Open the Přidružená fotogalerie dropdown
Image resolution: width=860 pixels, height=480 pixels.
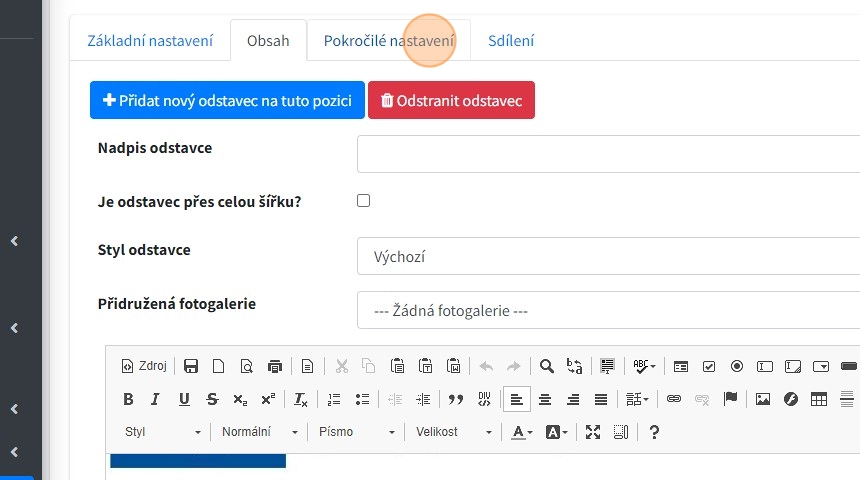pos(608,311)
